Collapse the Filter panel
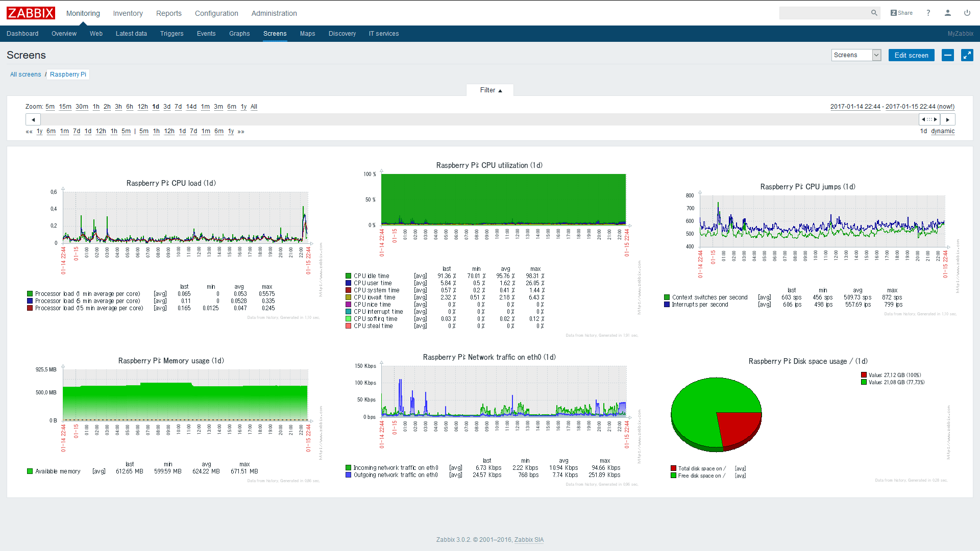 [x=489, y=90]
